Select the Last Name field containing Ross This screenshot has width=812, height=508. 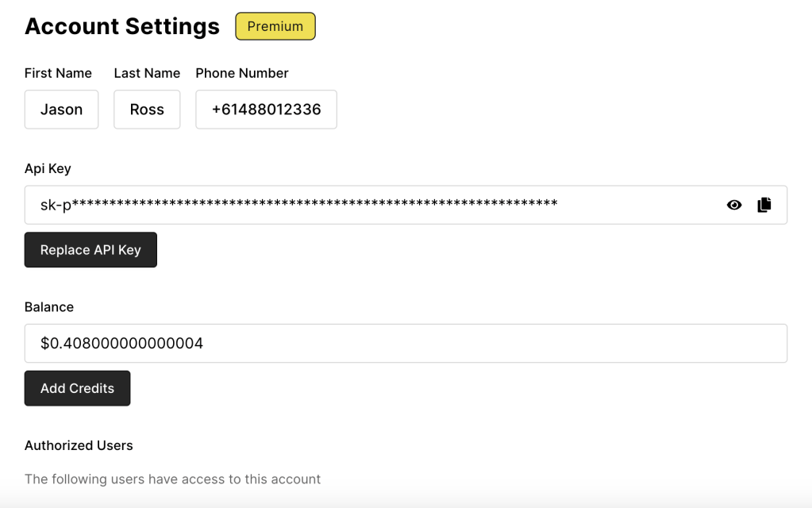pos(147,110)
